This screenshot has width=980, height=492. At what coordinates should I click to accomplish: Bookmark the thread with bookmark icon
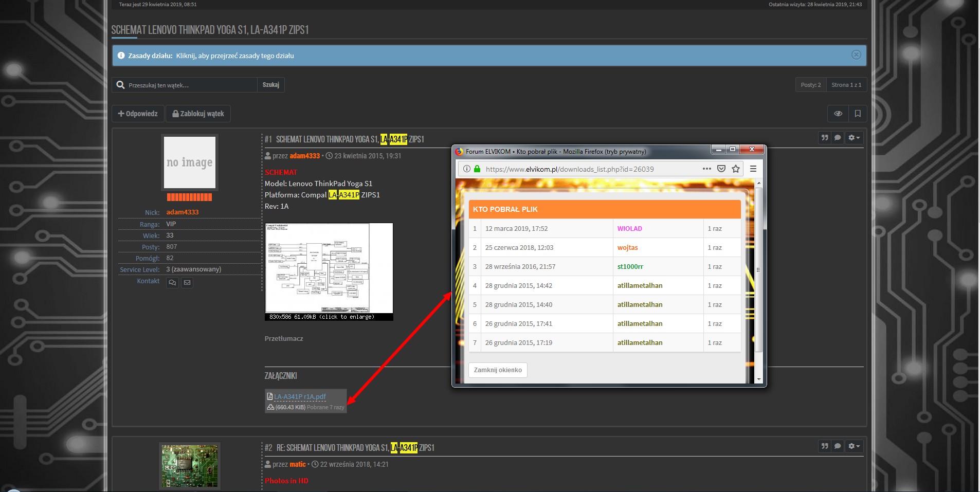pos(858,114)
